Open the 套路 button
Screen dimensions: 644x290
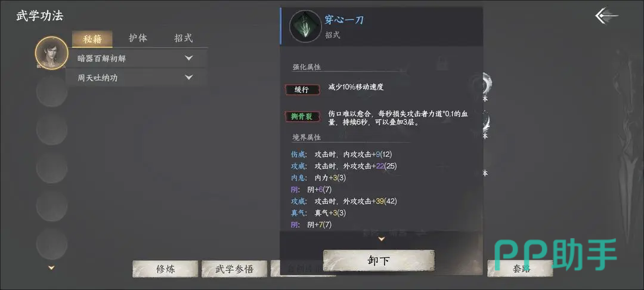(x=521, y=269)
